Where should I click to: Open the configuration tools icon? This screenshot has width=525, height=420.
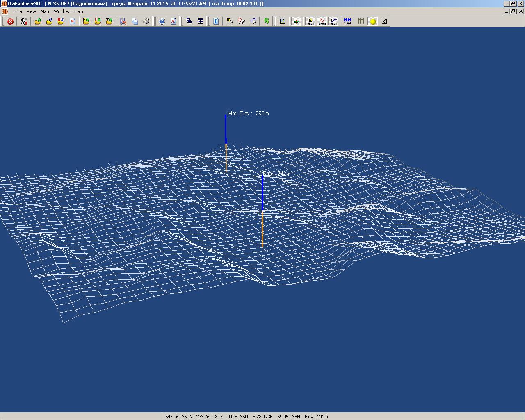click(24, 21)
